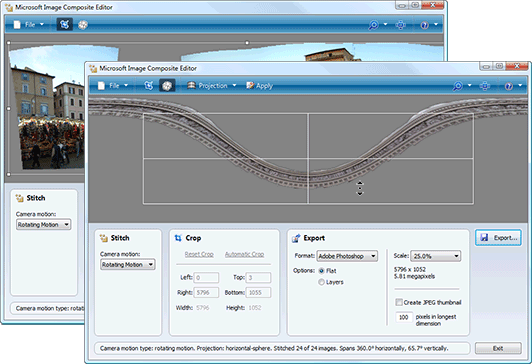Open the Projection menu
This screenshot has width=532, height=364.
212,86
